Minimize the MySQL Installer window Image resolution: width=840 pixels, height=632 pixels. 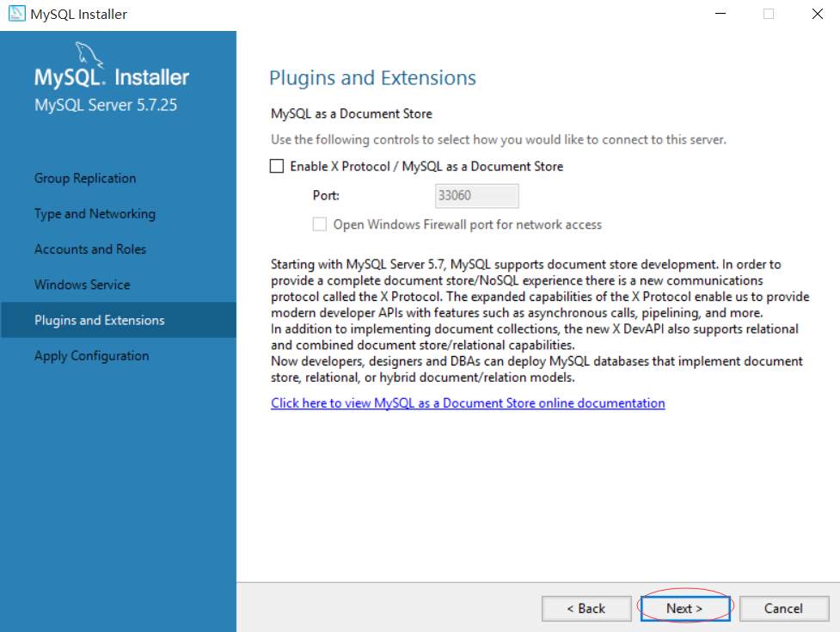tap(720, 14)
